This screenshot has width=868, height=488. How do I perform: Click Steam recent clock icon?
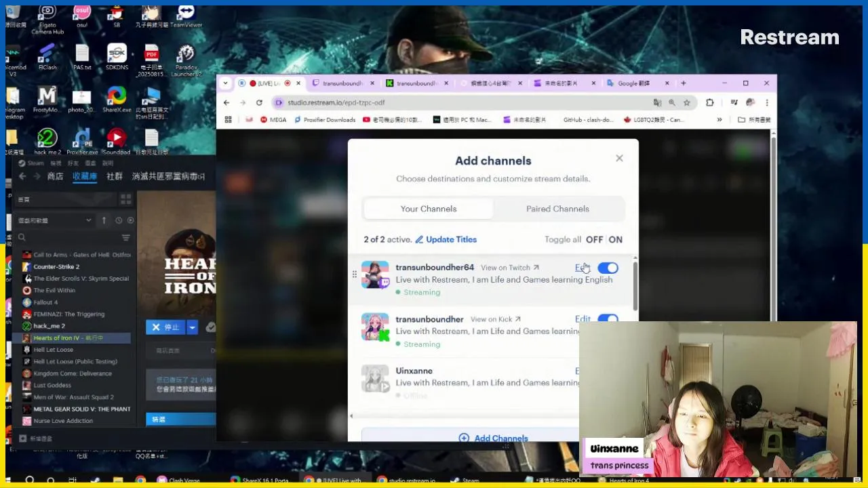(119, 220)
